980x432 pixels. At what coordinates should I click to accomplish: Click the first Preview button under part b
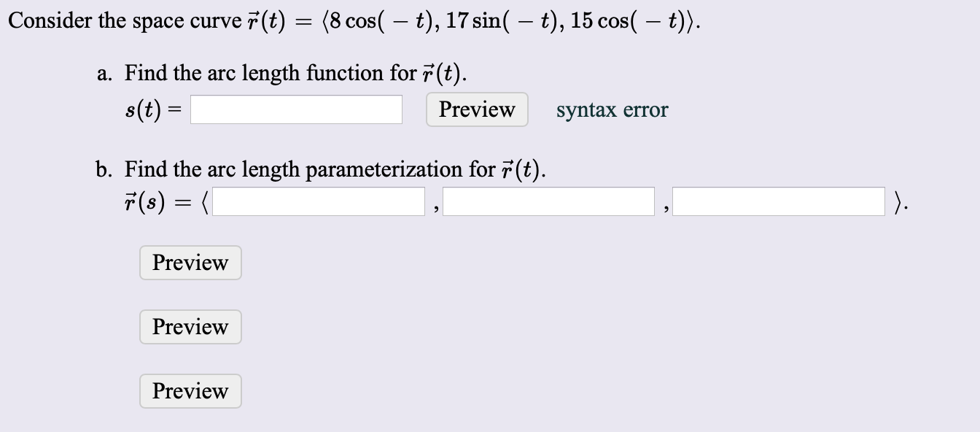click(190, 263)
